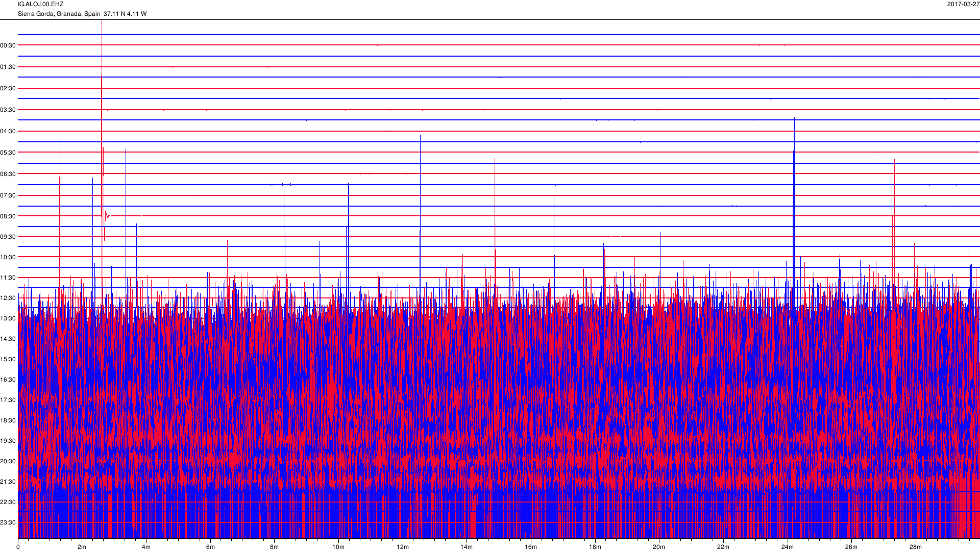This screenshot has height=551, width=980.
Task: Click the date label 2017-03-27
Action: pos(963,4)
